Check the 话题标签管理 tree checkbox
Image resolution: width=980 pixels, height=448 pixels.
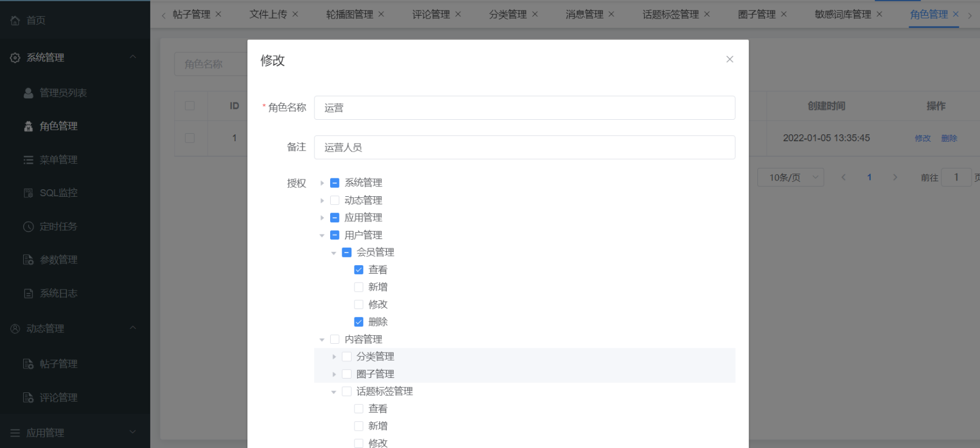(347, 391)
